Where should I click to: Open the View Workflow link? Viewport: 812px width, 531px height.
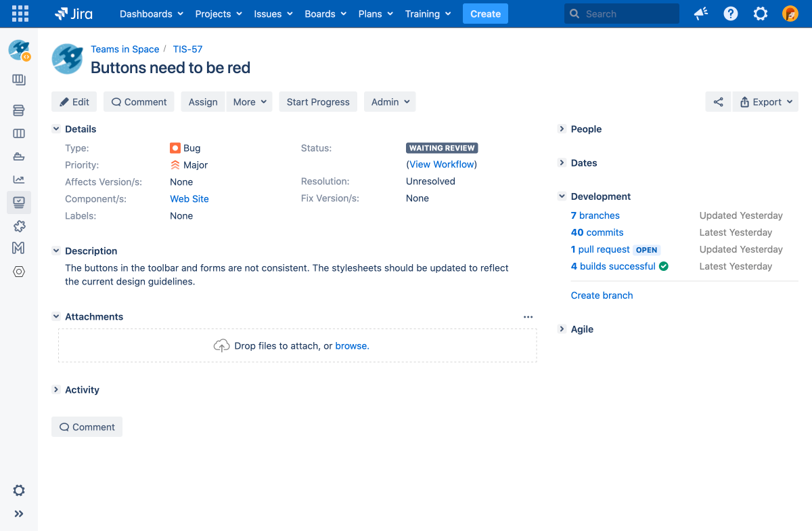tap(441, 165)
